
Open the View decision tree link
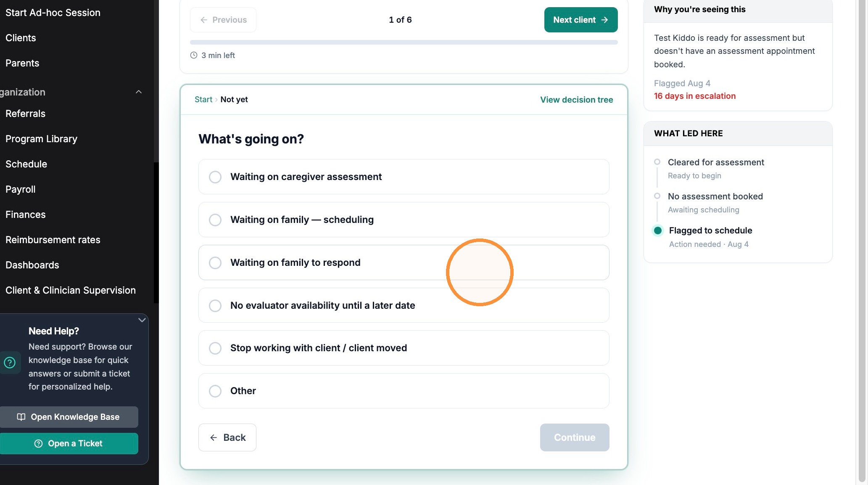pos(576,100)
